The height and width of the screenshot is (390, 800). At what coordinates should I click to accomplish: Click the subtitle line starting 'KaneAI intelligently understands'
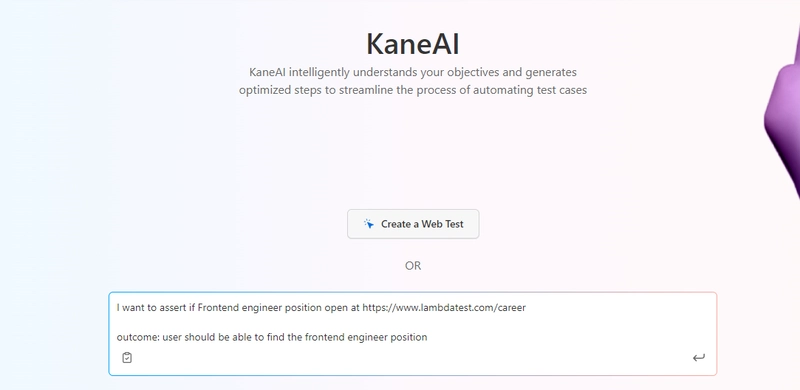tap(413, 72)
